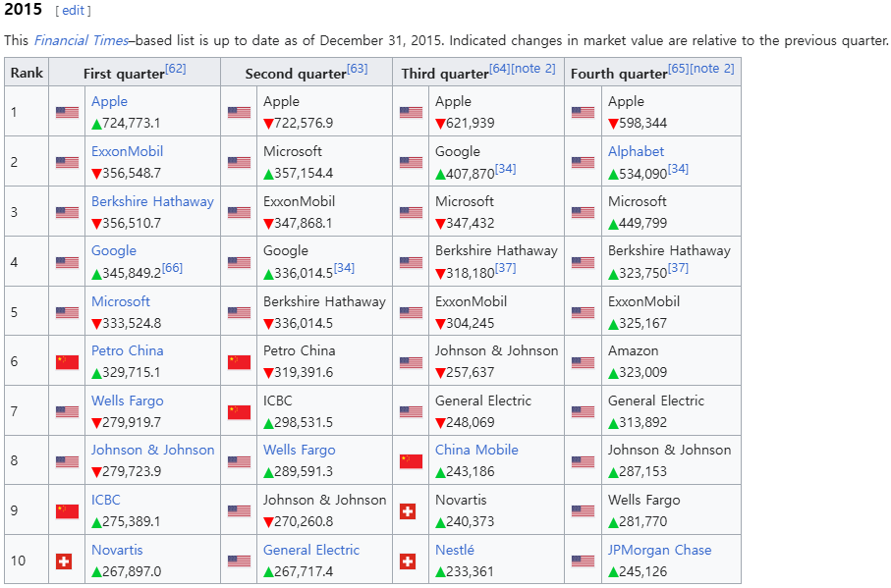891x588 pixels.
Task: Open the Microsoft link in First quarter
Action: pos(121,300)
